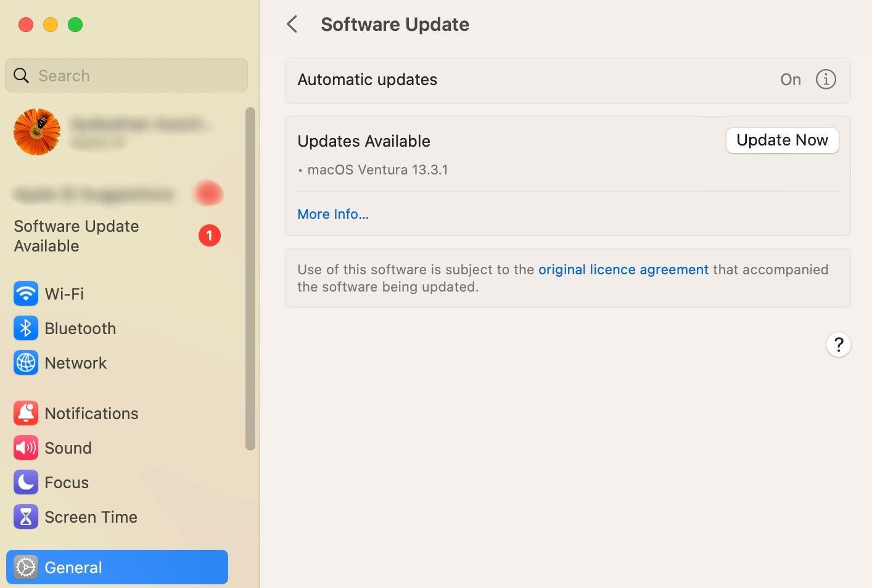Select the Bluetooth label in sidebar
Viewport: 872px width, 588px height.
pos(80,329)
